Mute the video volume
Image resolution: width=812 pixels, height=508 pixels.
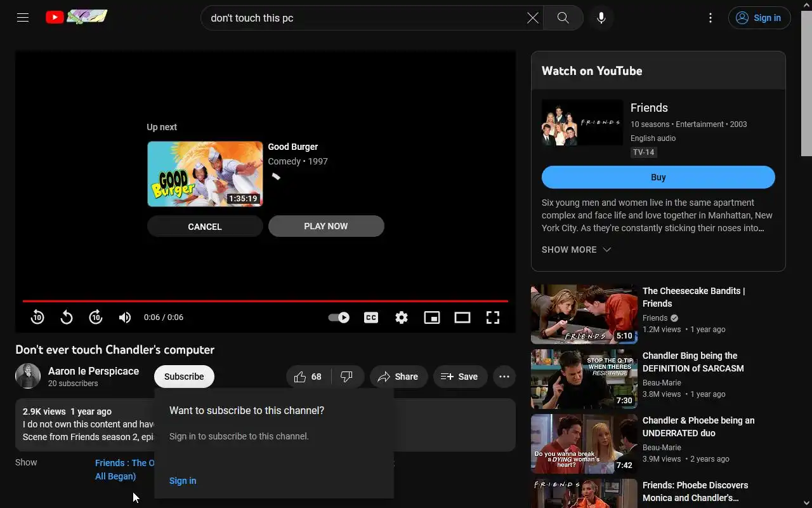125,317
